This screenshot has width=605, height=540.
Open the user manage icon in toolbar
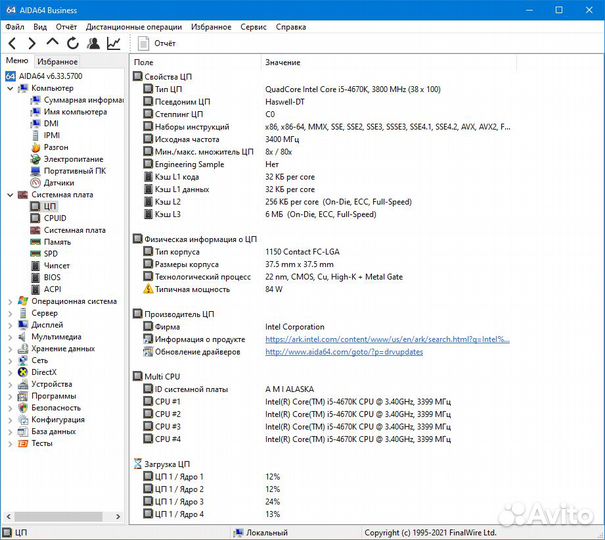pyautogui.click(x=93, y=44)
